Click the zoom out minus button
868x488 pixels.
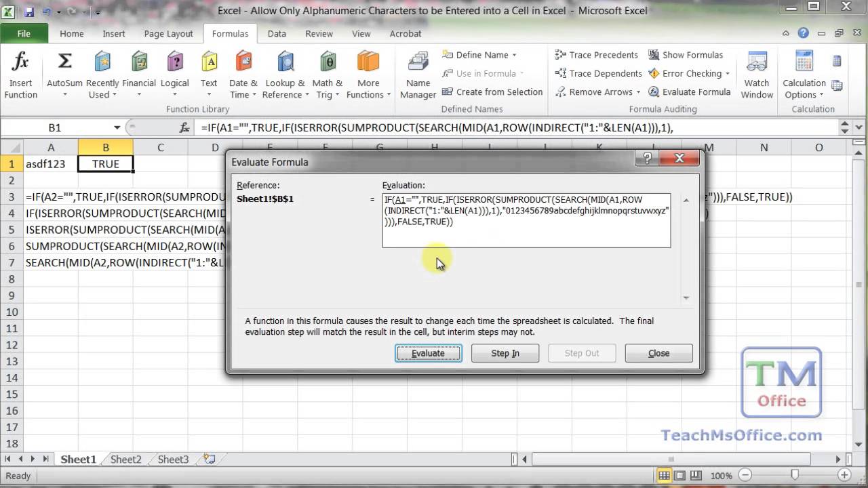(745, 476)
